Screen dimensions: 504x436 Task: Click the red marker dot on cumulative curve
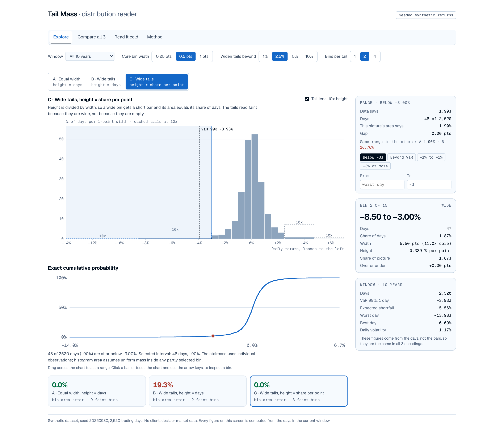point(213,336)
